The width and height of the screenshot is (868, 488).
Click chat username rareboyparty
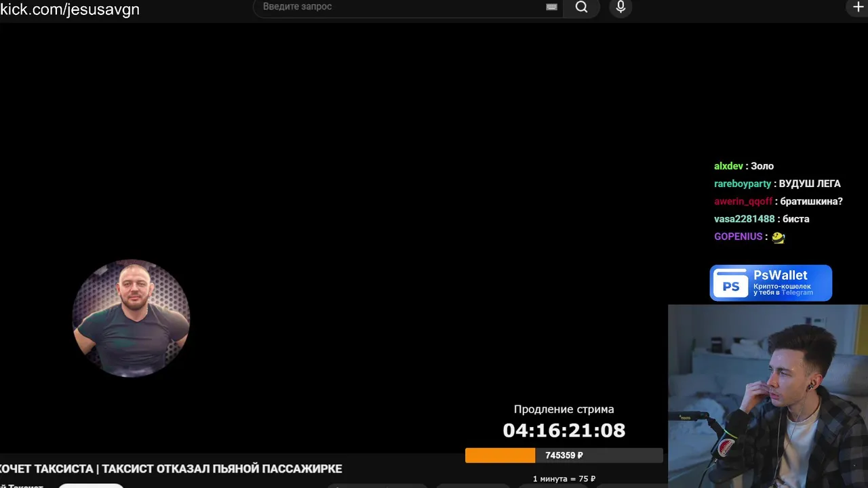coord(743,184)
